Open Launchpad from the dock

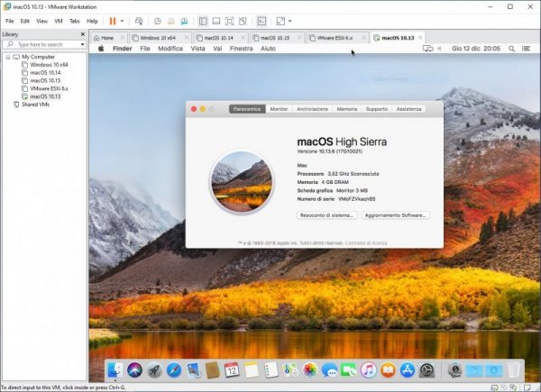click(154, 370)
